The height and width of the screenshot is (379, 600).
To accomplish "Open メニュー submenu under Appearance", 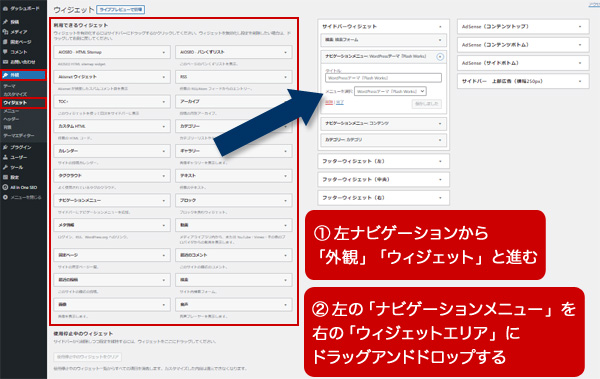I will click(x=11, y=111).
